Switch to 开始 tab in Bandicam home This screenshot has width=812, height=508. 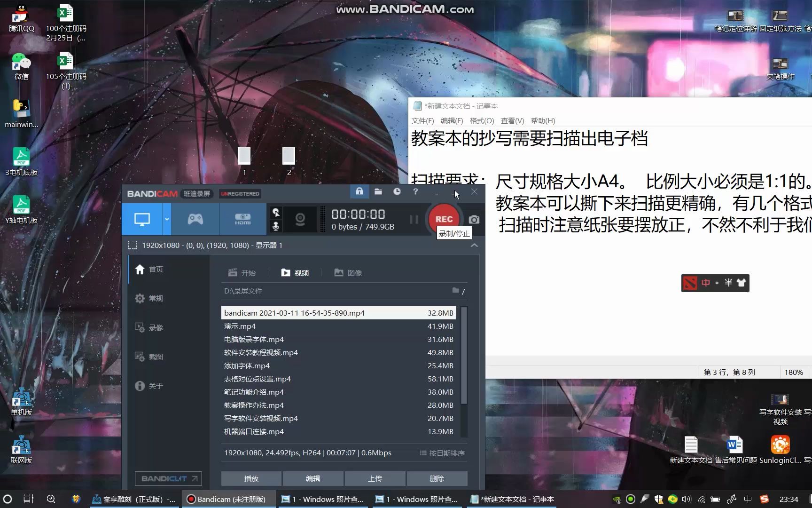[242, 273]
